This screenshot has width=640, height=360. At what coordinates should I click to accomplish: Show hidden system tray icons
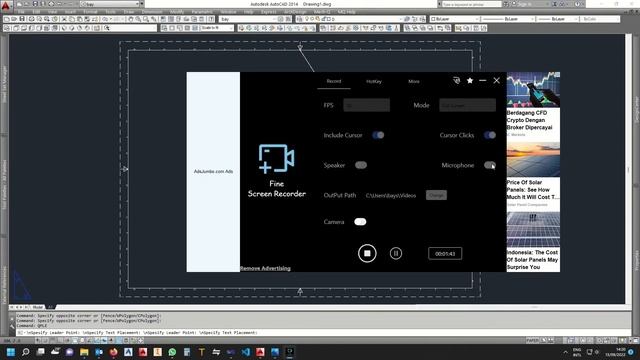point(565,352)
